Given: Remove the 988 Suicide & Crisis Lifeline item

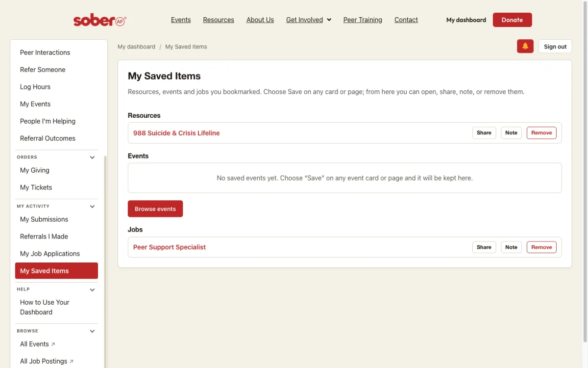Looking at the screenshot, I should click(x=541, y=133).
